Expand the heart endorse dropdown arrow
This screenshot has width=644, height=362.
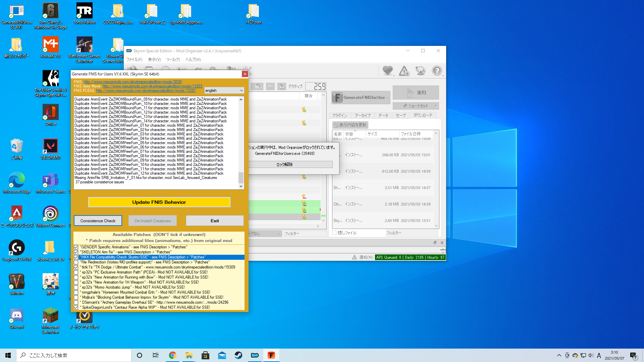click(x=394, y=76)
